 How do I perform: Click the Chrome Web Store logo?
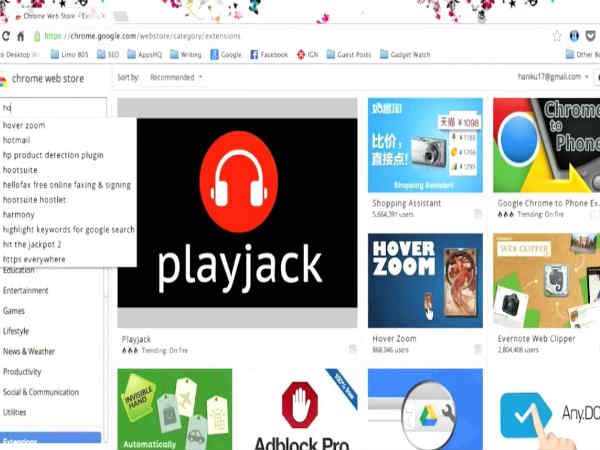tap(42, 79)
